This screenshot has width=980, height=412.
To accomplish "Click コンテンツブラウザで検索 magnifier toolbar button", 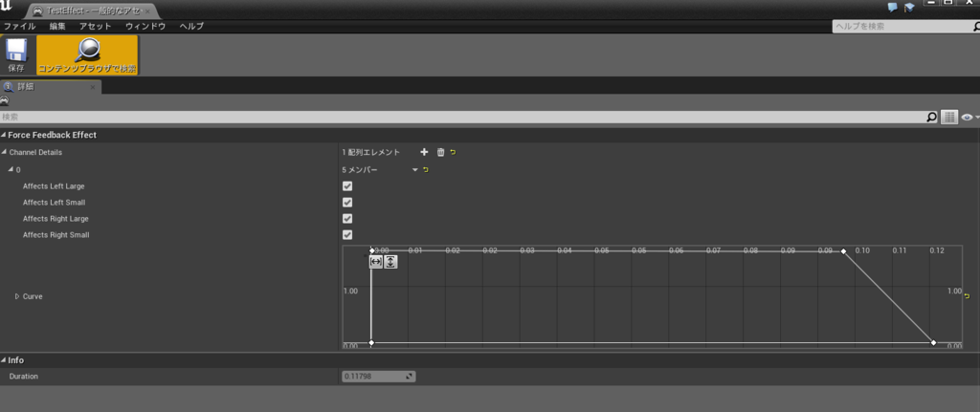I will [87, 54].
